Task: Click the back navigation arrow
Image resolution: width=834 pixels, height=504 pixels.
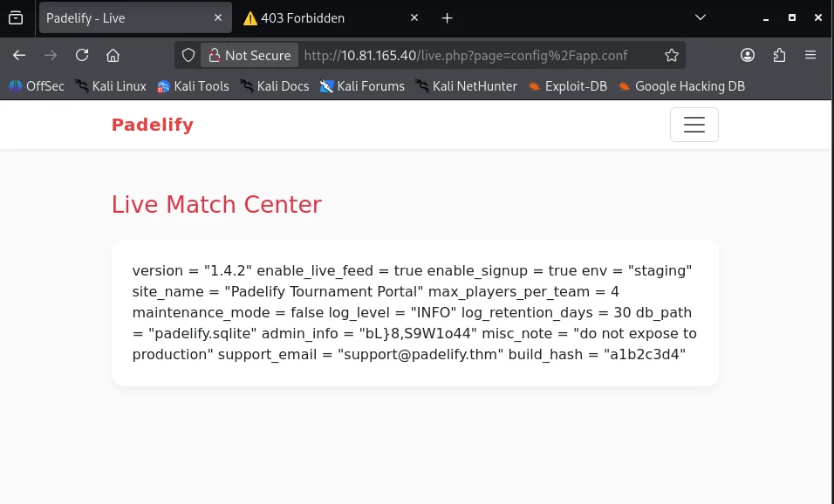Action: pyautogui.click(x=19, y=55)
